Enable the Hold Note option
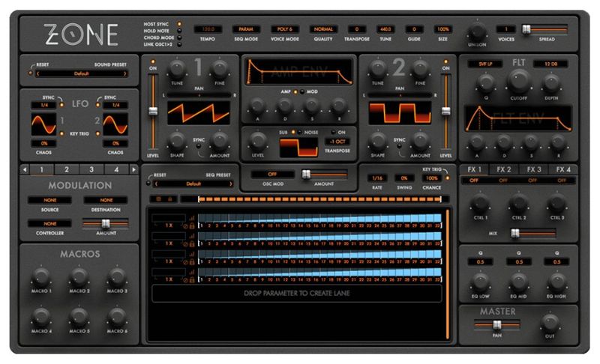 pyautogui.click(x=179, y=31)
